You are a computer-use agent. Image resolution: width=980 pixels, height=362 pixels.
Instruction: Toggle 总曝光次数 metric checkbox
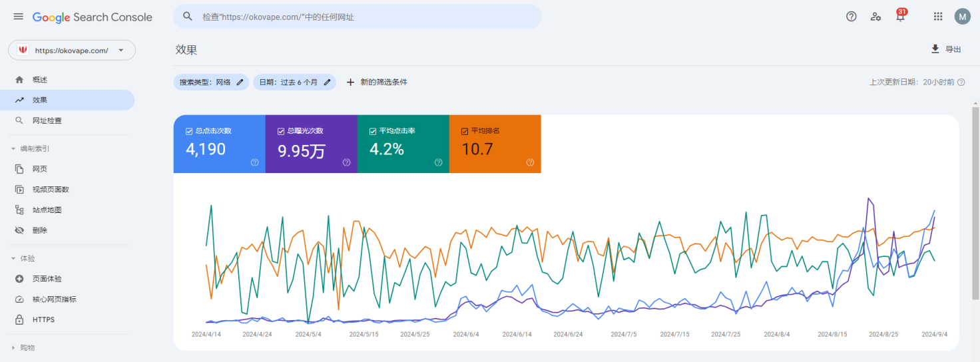pos(281,131)
